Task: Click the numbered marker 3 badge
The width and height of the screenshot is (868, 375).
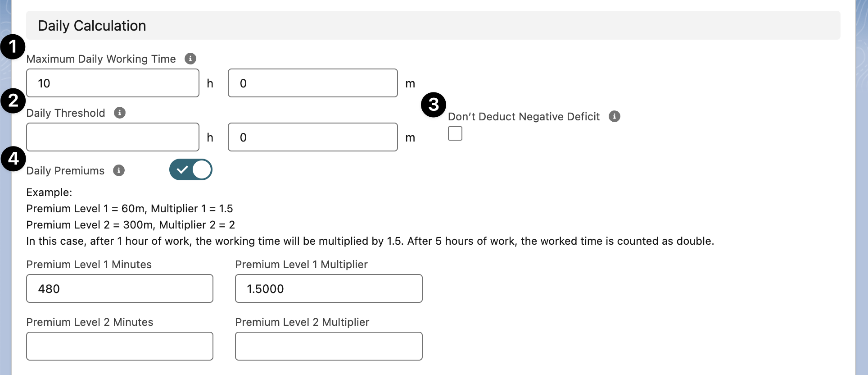Action: [x=433, y=104]
